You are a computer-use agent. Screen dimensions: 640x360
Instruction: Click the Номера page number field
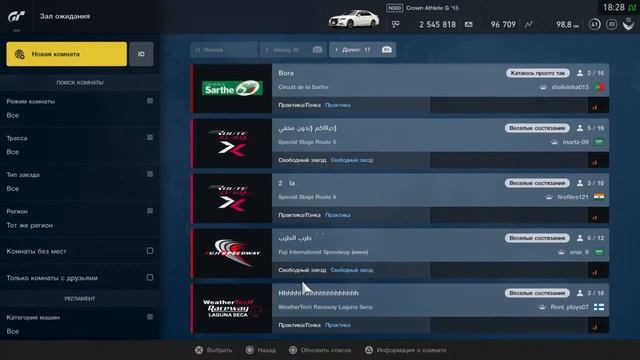(x=224, y=50)
